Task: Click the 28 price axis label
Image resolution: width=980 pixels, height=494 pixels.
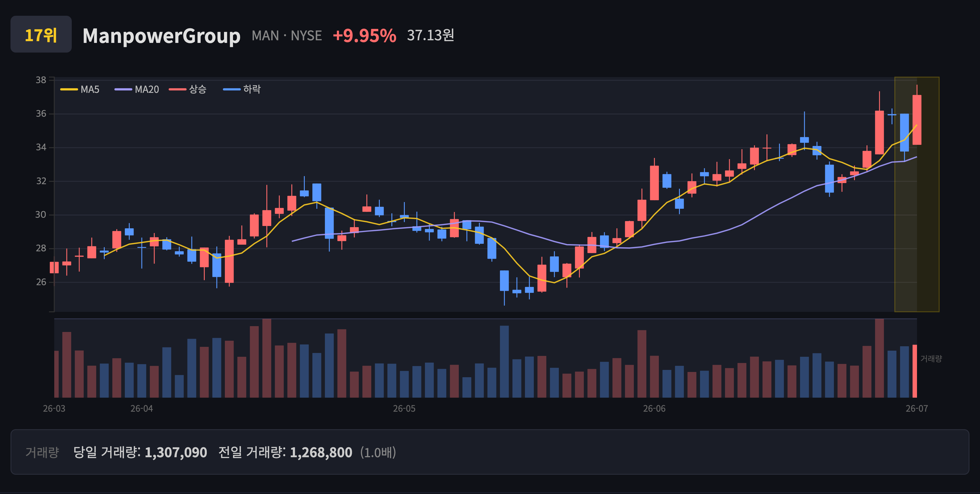Action: tap(41, 248)
